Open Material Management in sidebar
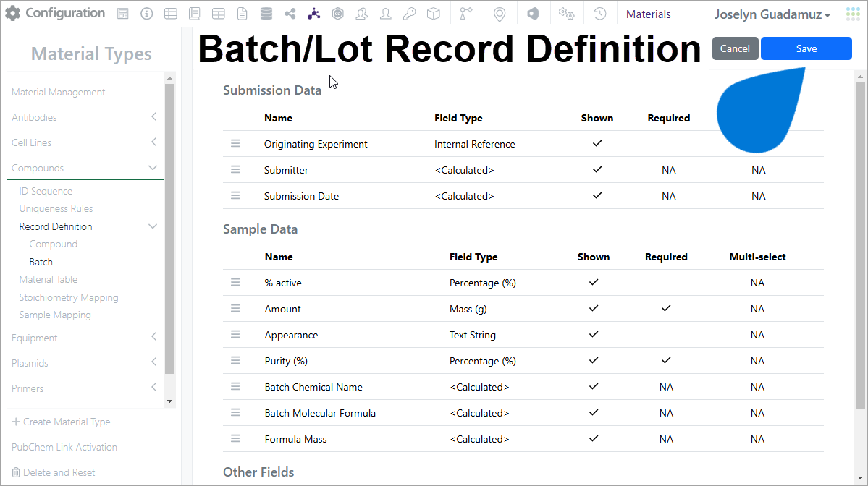This screenshot has width=868, height=486. tap(58, 92)
